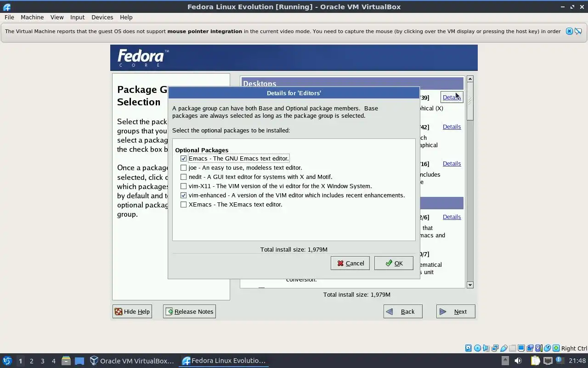Open Details link beside the [2/6] count
Viewport: 588px width, 368px height.
click(452, 217)
